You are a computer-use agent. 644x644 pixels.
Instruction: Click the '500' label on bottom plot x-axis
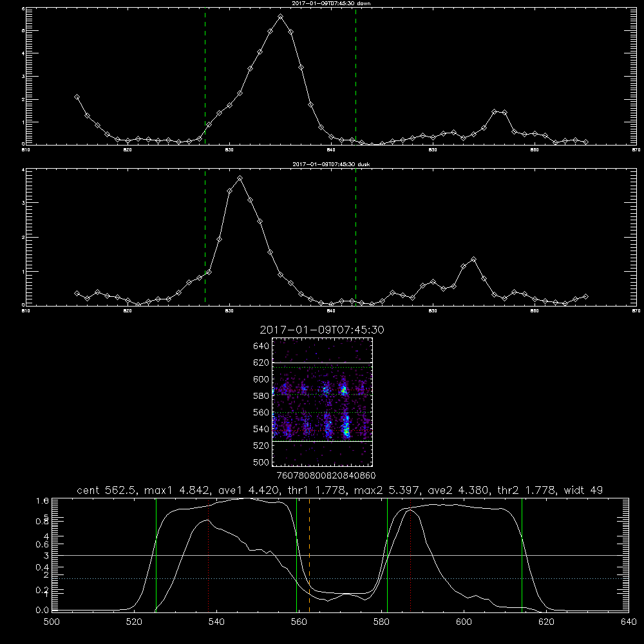click(52, 622)
